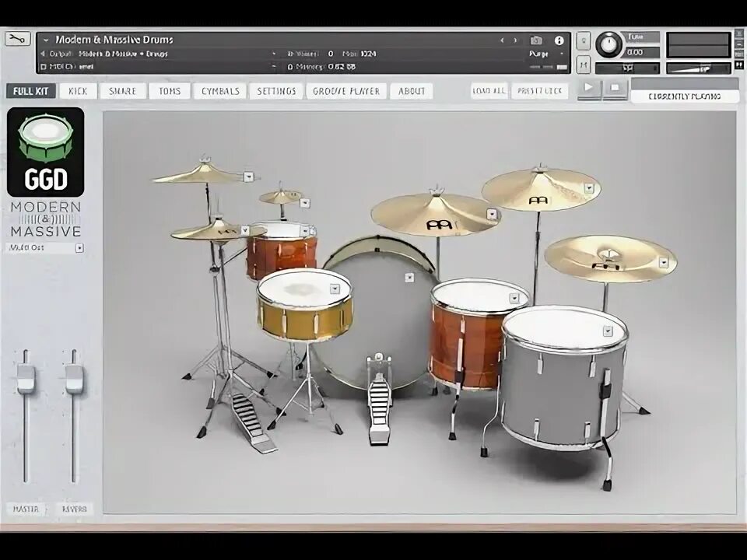
Task: Open the snare drum dropdown
Action: (335, 289)
